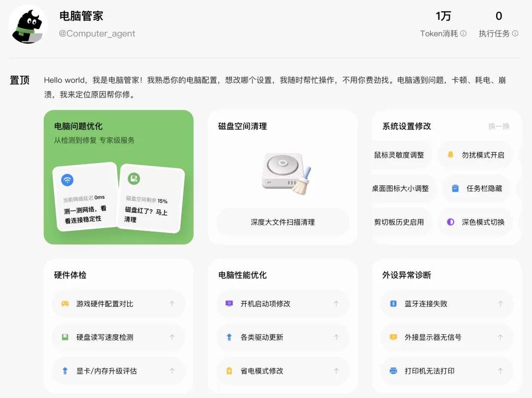This screenshot has width=532, height=398.
Task: Click the arrow on 硬盘读写速度检测 row
Action: [x=172, y=337]
